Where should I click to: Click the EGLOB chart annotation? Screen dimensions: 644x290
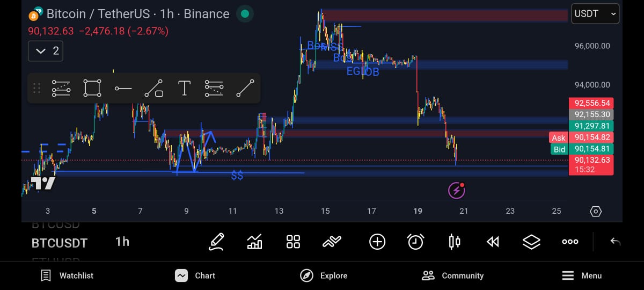(x=363, y=71)
